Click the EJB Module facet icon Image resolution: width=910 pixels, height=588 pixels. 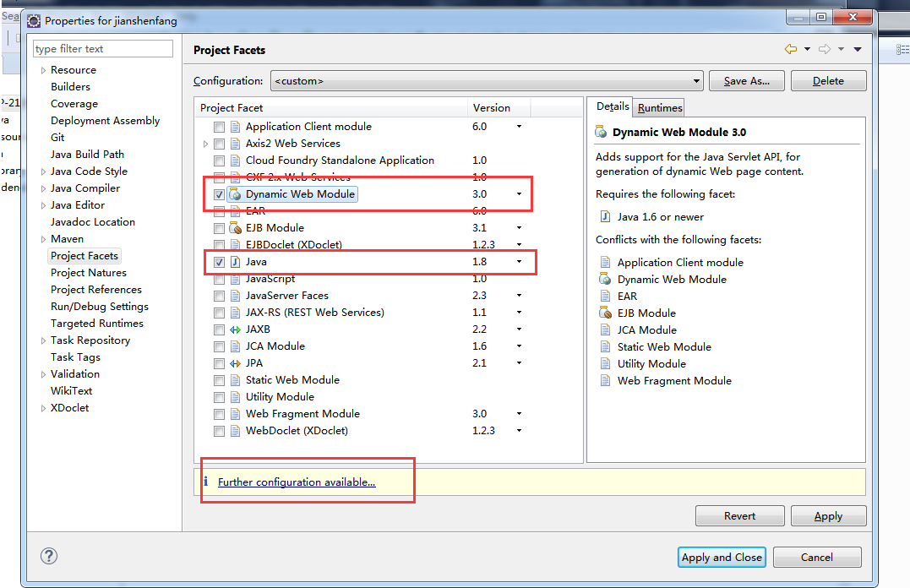point(235,228)
